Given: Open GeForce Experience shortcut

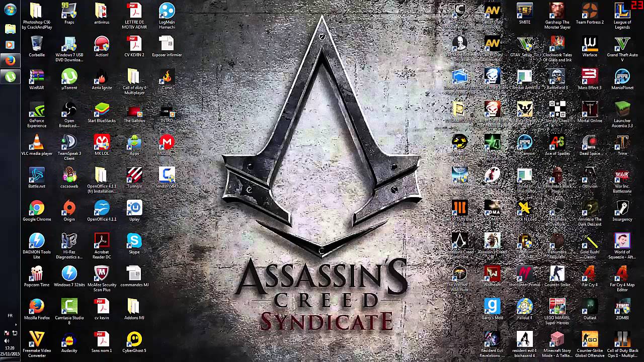Looking at the screenshot, I should point(37,115).
